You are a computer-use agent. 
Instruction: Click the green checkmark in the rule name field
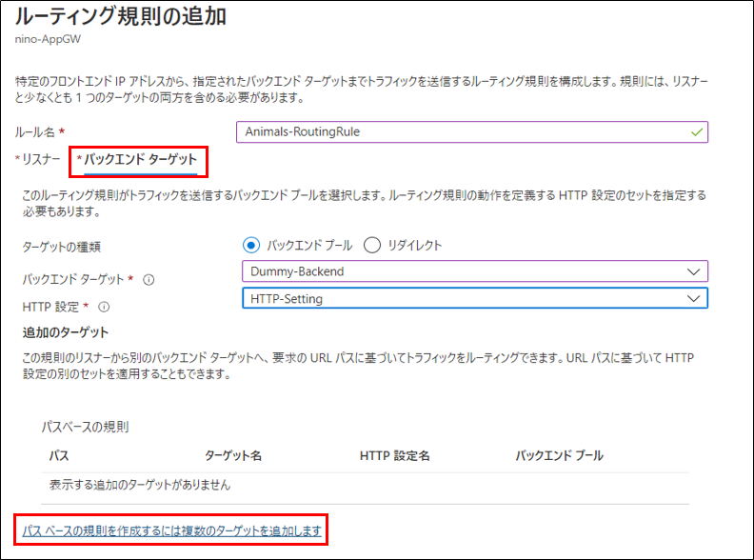[696, 131]
